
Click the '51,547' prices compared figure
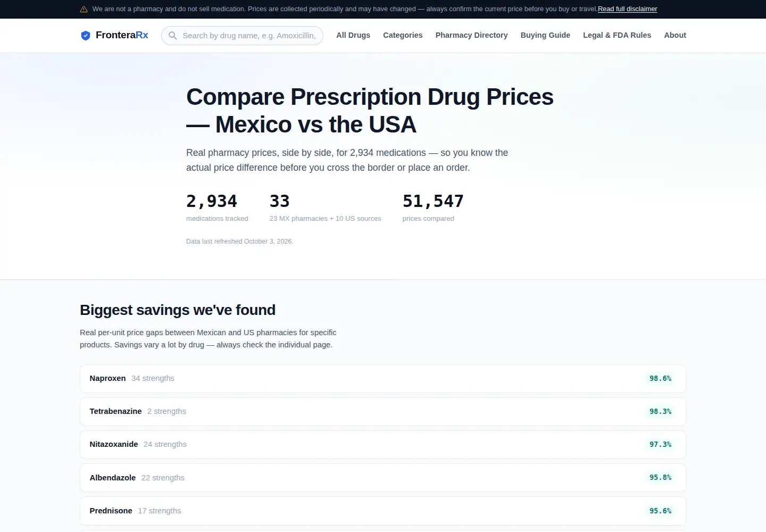click(433, 201)
